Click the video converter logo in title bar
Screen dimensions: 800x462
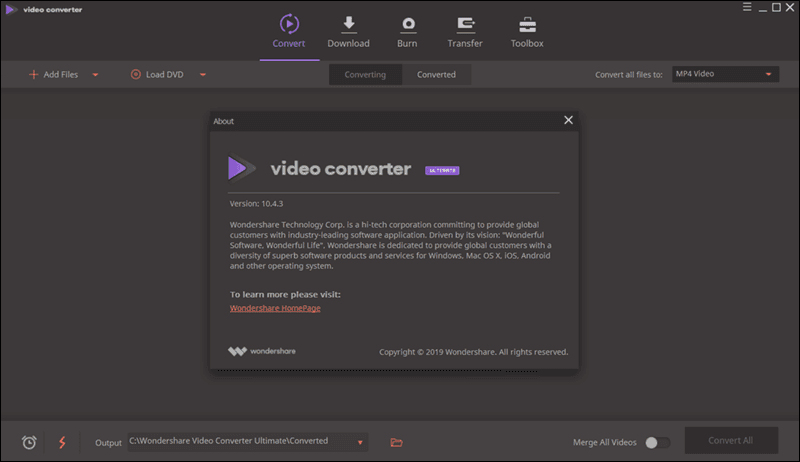click(x=44, y=9)
